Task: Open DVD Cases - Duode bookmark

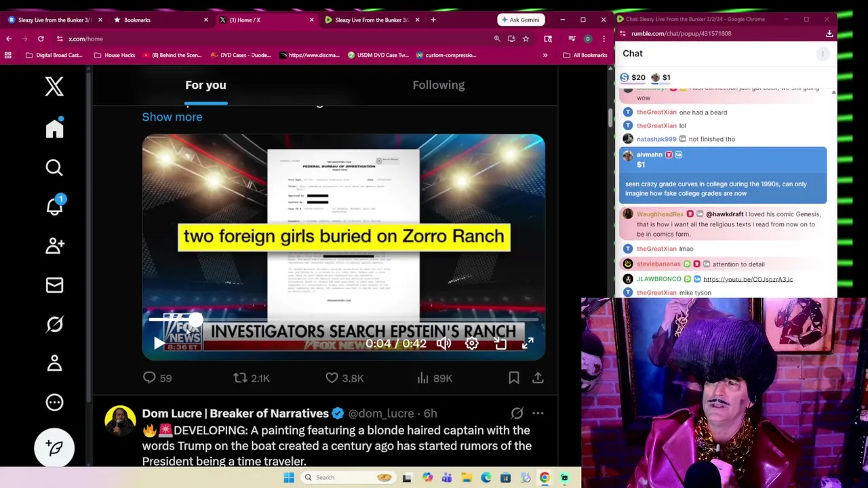Action: (x=241, y=55)
